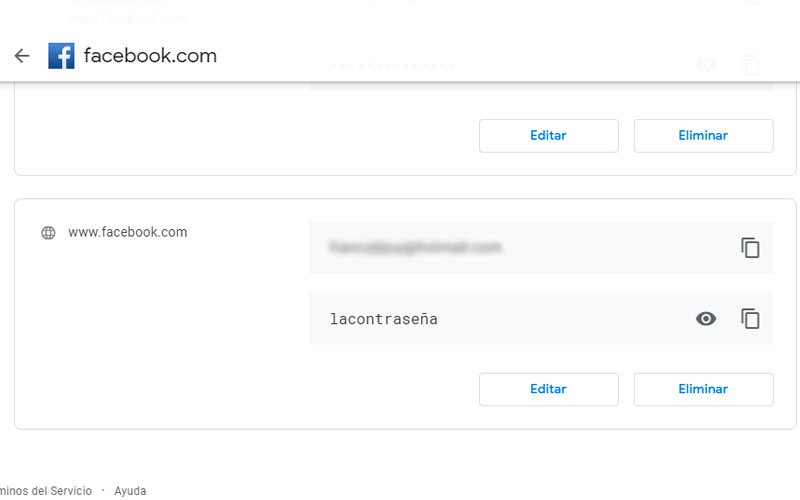Click the facebook.com header title

point(150,56)
